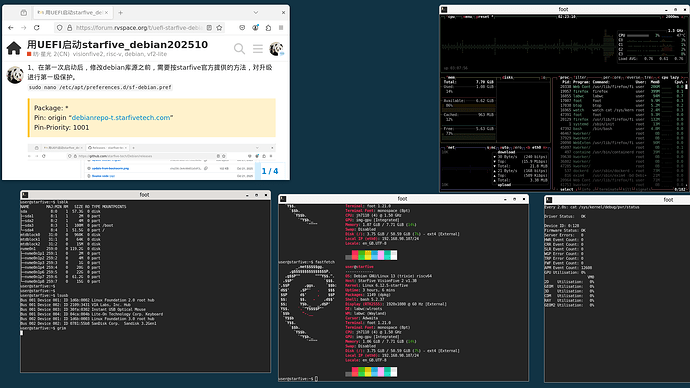The width and height of the screenshot is (690, 388).
Task: Select the labwc process row in btop
Action: tap(621, 96)
